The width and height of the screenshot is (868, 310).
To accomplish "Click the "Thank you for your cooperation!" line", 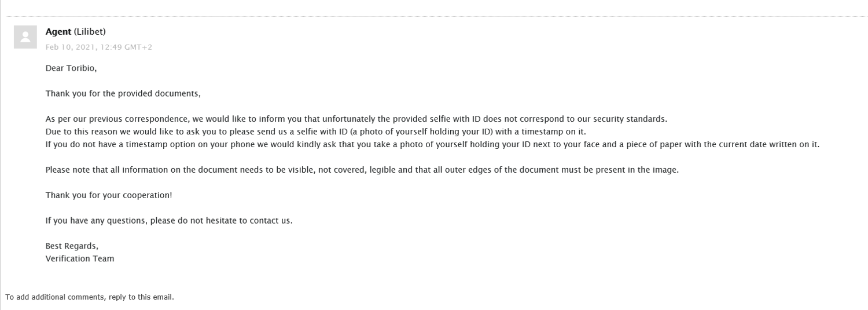I will tap(109, 195).
